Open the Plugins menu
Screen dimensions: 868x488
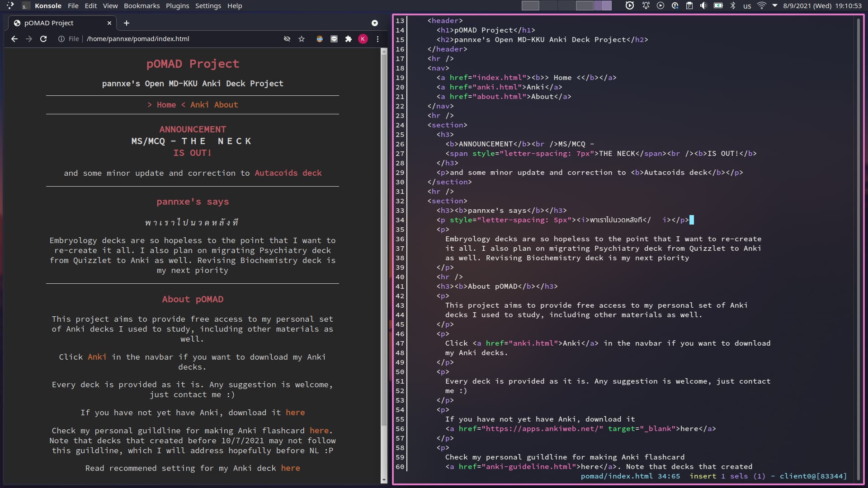[177, 6]
